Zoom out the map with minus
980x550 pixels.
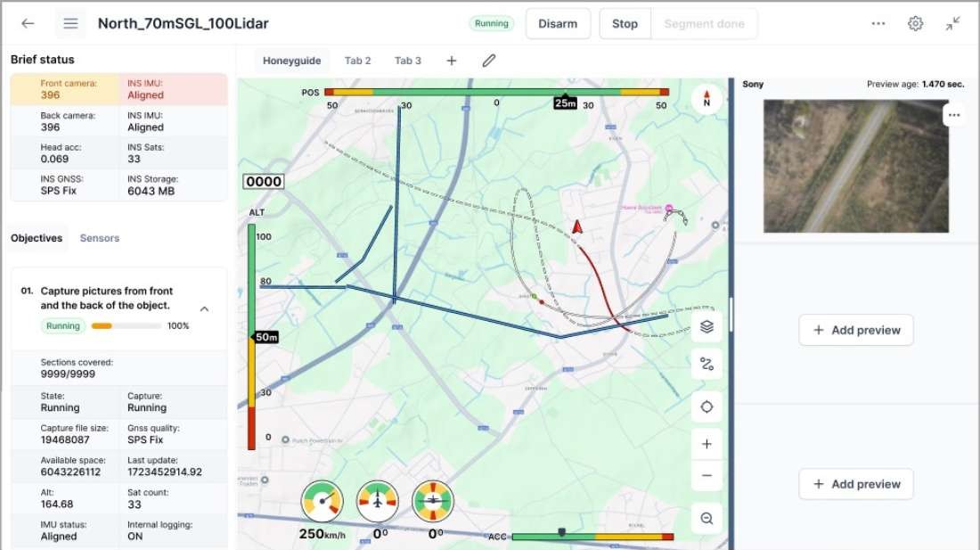tap(706, 476)
